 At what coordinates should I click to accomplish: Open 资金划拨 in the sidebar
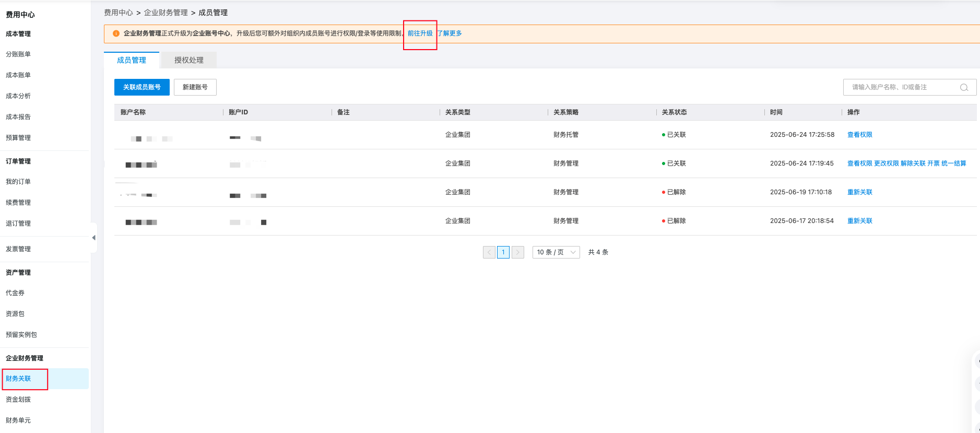[x=18, y=400]
